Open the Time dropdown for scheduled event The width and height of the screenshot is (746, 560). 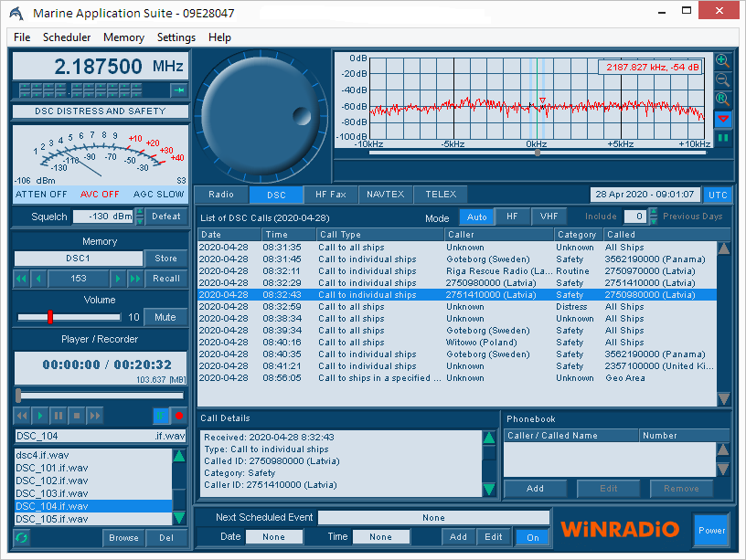(380, 537)
